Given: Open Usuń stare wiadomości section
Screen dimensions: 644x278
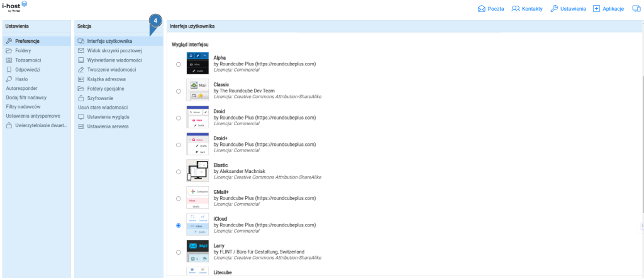Looking at the screenshot, I should point(119,108).
